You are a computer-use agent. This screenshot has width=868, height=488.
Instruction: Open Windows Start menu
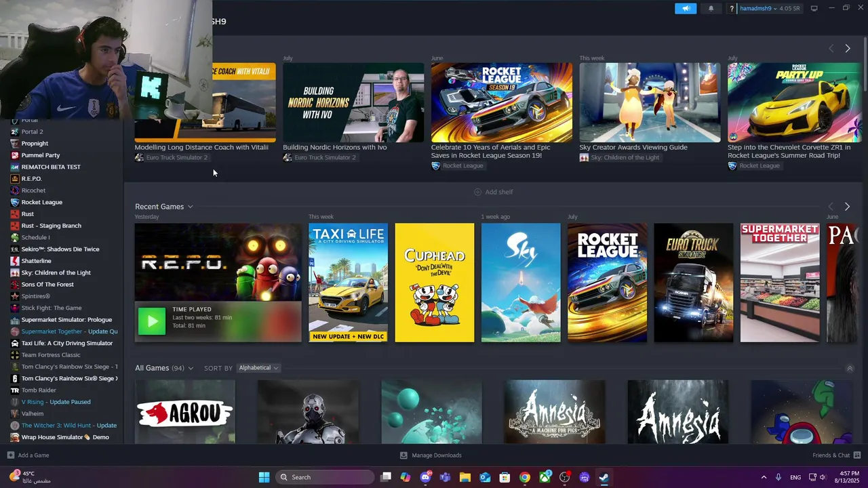pos(264,477)
